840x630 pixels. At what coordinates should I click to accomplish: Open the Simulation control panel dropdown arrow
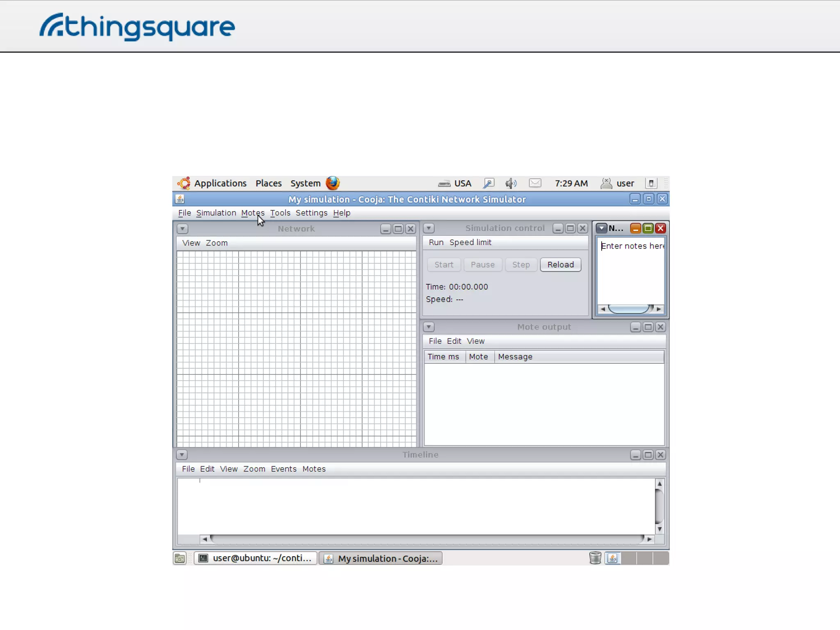tap(429, 228)
